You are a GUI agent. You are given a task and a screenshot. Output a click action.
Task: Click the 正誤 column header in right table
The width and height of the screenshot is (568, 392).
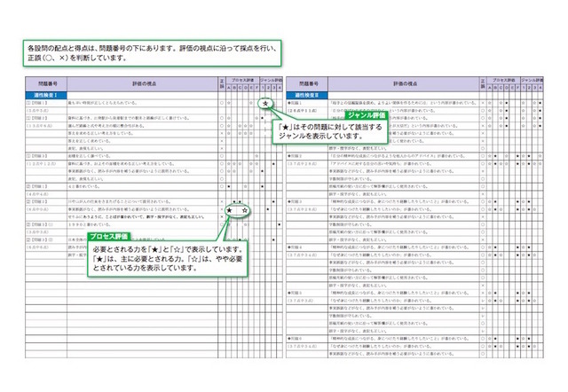(x=483, y=84)
